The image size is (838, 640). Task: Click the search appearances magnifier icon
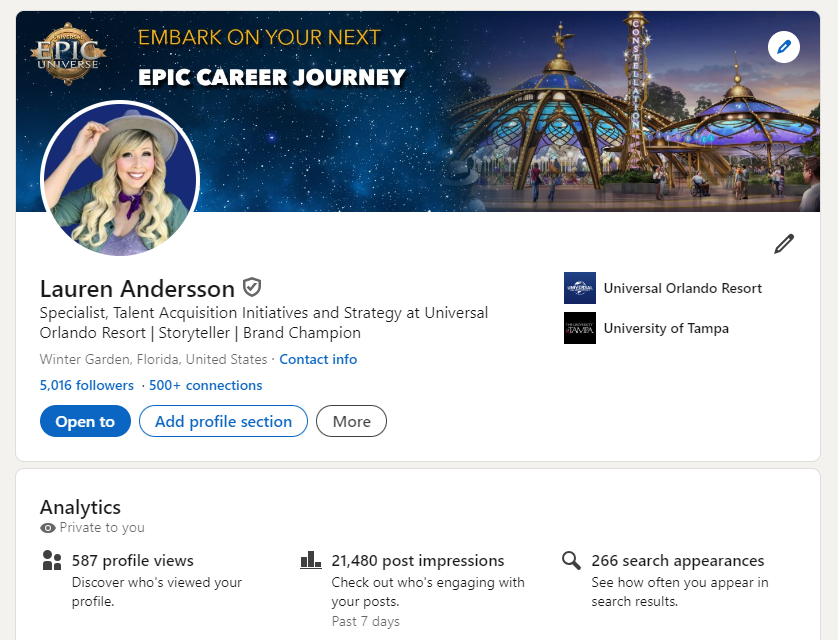click(x=571, y=560)
